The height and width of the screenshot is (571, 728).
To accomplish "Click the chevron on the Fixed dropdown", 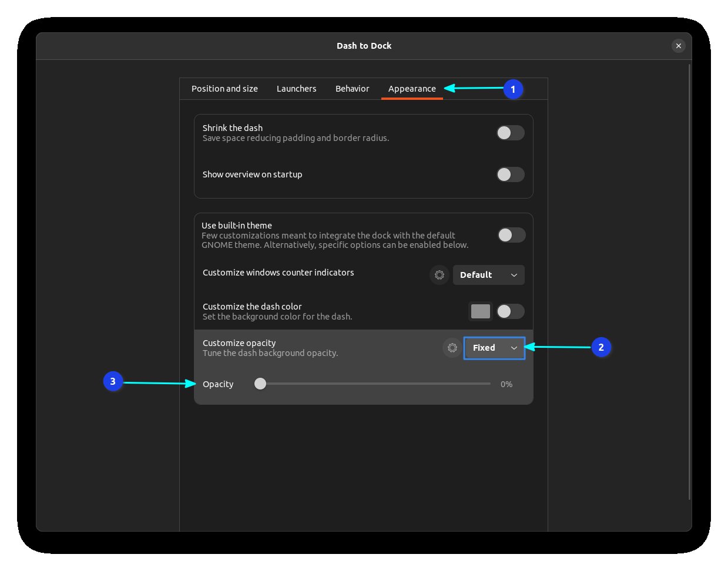I will pos(514,348).
